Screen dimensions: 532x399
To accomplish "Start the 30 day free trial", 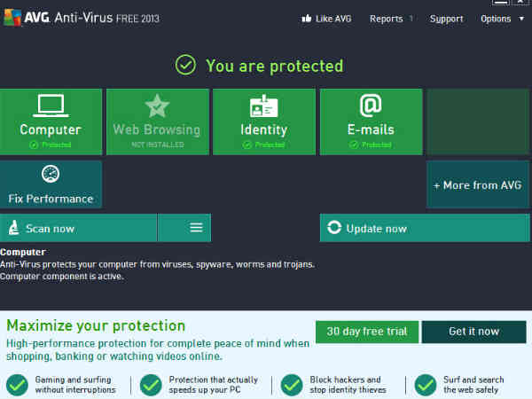I will (x=367, y=332).
